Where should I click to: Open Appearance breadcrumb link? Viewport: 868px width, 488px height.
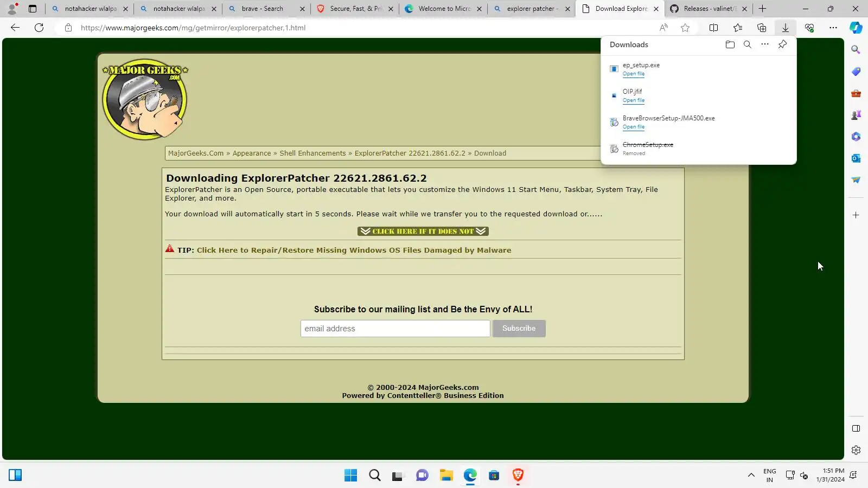[x=252, y=153]
